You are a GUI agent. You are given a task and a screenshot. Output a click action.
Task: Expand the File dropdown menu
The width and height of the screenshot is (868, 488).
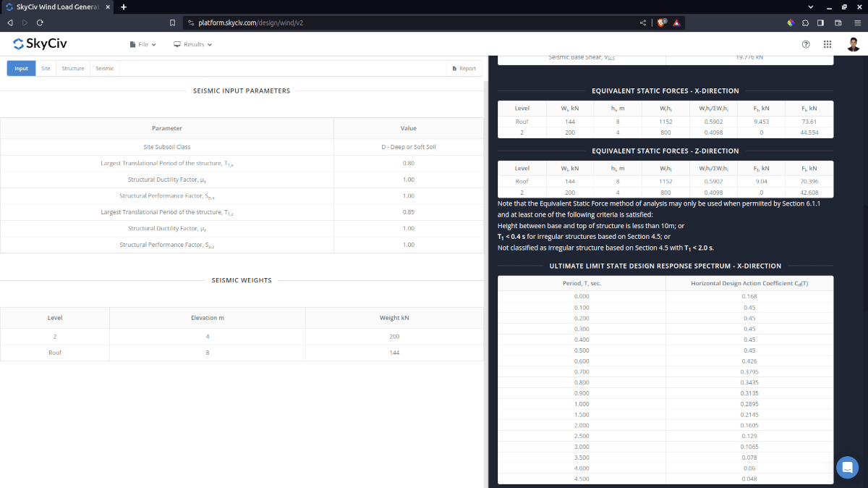point(143,44)
